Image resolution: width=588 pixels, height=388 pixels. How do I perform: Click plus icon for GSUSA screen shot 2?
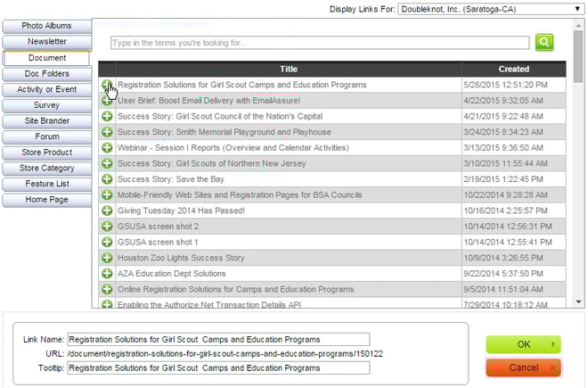[107, 227]
